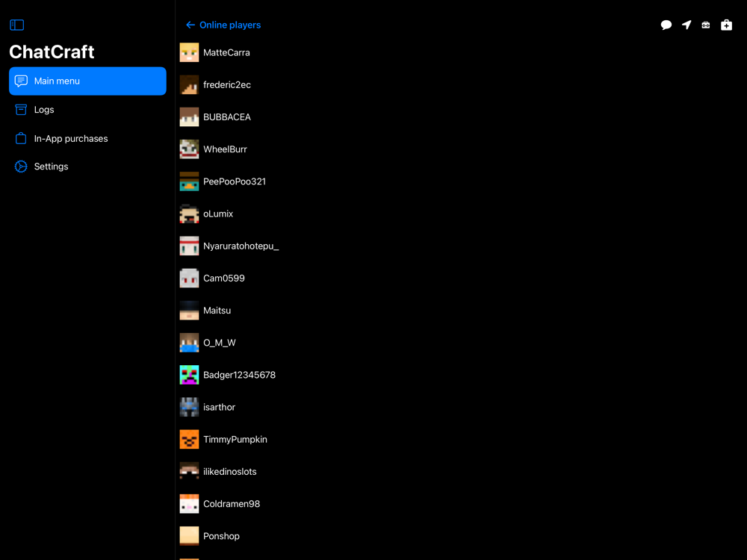Select player name isarthor

coord(219,407)
